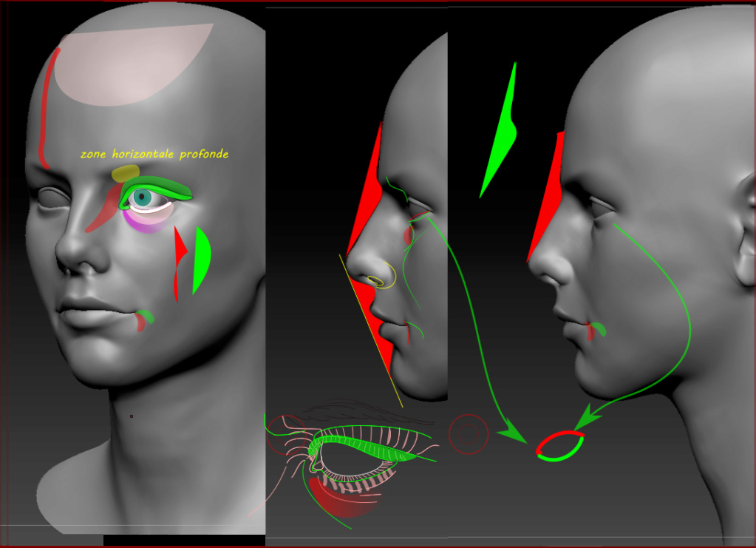Click the yellow text "zone horizontale profonde"
Screen dimensions: 756x548
(x=154, y=154)
